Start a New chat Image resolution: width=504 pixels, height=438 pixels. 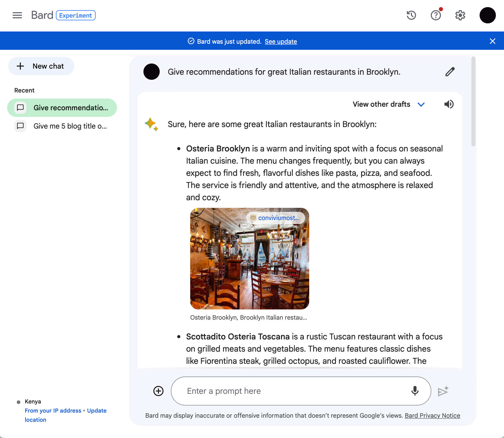coord(41,66)
